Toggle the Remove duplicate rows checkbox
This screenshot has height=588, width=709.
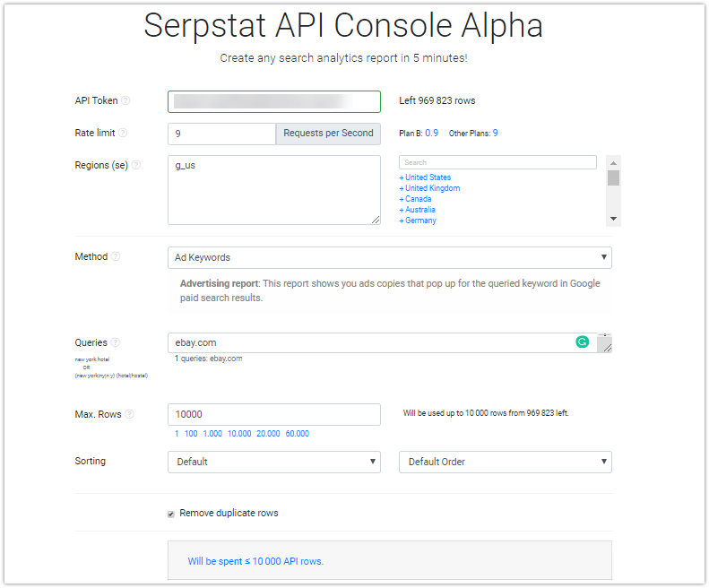coord(171,514)
